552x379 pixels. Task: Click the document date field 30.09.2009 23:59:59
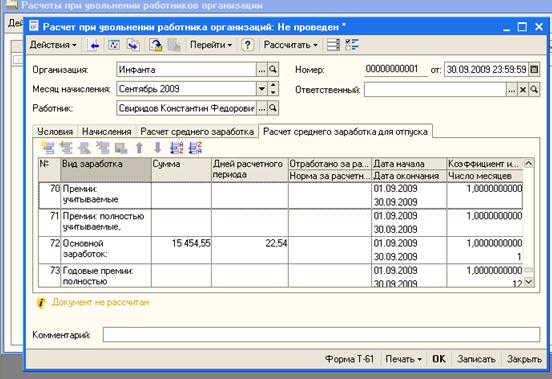click(487, 69)
